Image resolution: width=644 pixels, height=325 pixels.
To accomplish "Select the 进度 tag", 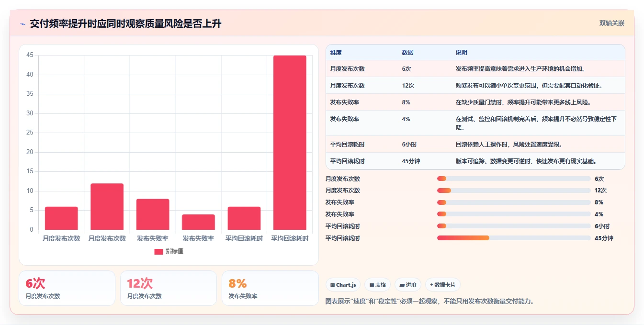I will [x=408, y=285].
